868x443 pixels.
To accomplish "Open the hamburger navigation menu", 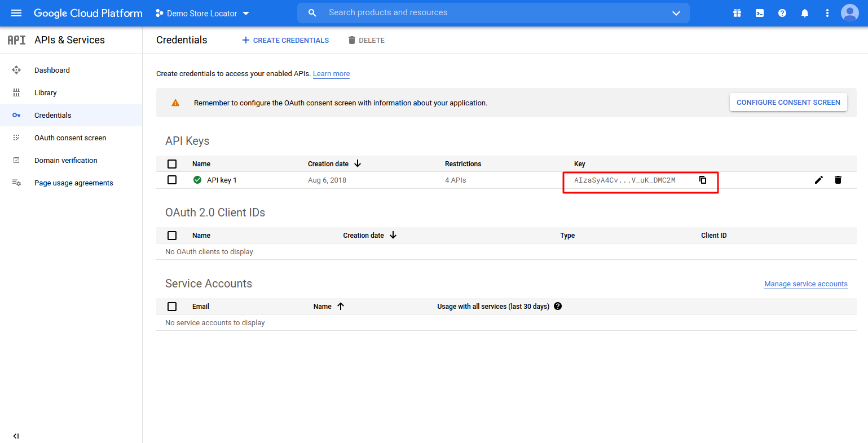I will (16, 13).
